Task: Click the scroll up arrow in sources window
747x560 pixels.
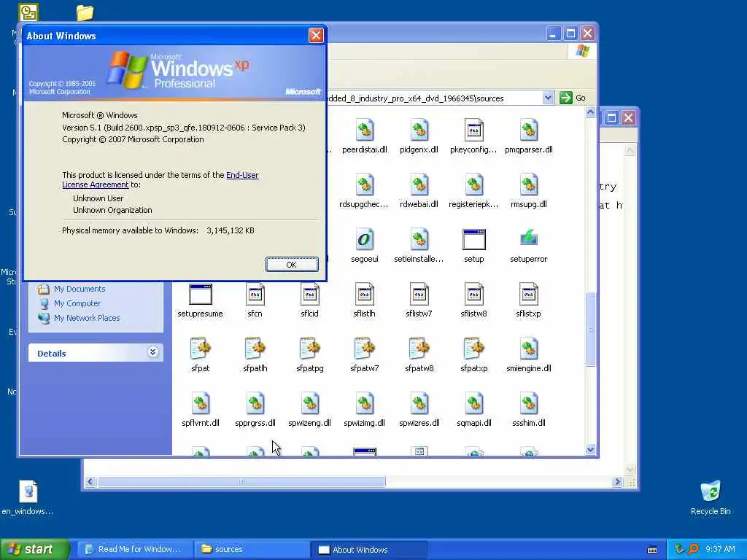Action: [591, 112]
